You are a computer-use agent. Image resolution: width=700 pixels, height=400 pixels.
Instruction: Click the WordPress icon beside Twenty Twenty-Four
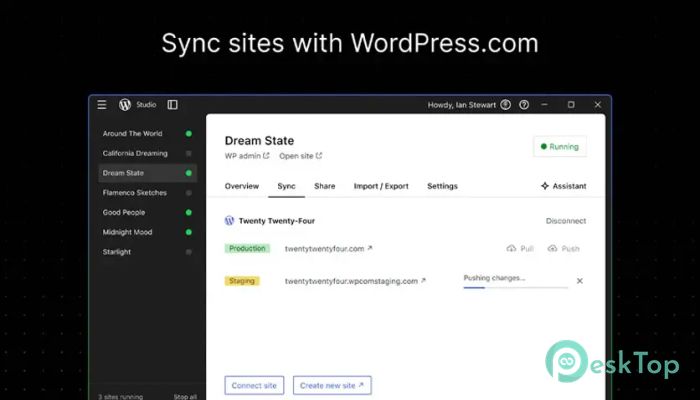[x=229, y=221]
